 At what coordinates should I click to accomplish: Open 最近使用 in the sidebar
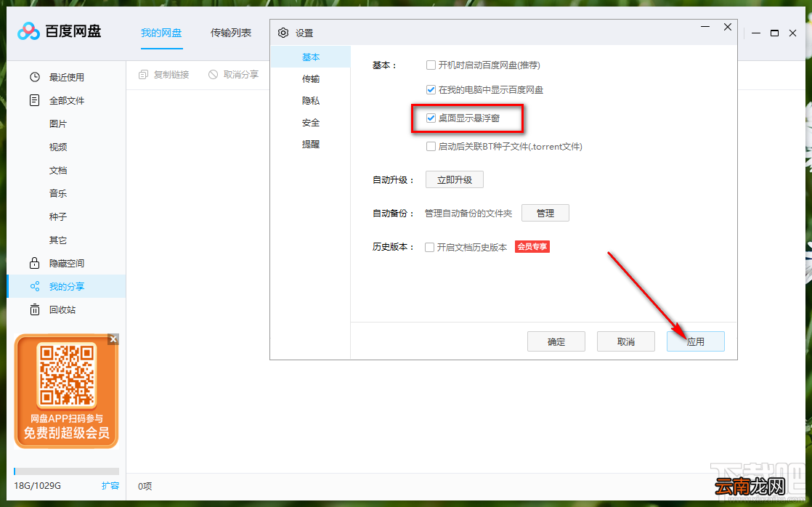[66, 77]
